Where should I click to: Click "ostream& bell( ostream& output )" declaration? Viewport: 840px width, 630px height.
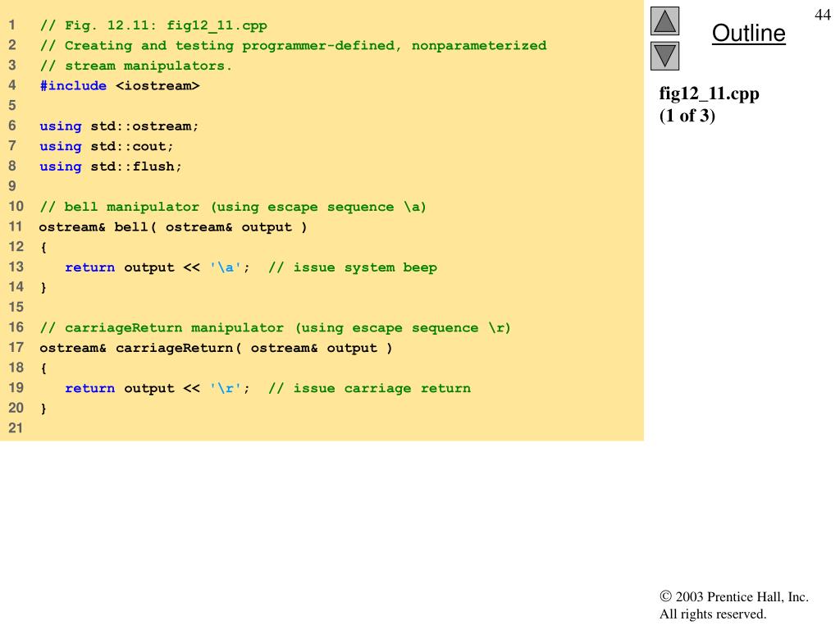click(173, 227)
